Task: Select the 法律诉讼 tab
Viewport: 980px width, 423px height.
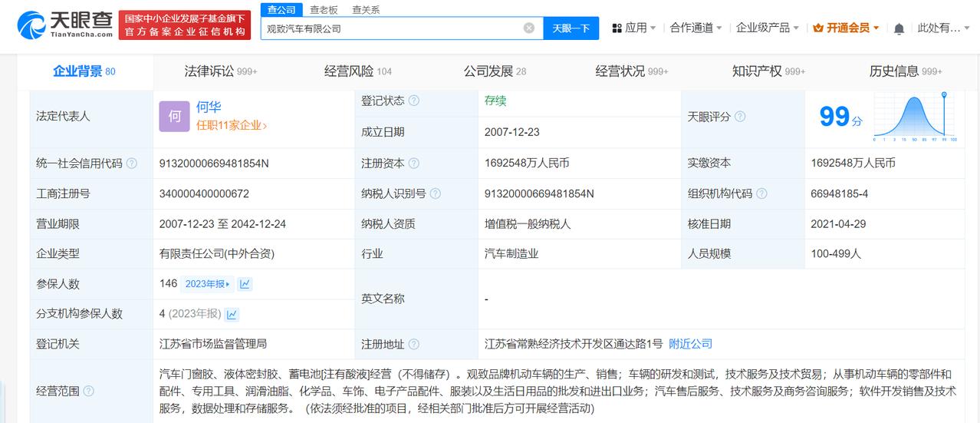Action: click(x=221, y=71)
